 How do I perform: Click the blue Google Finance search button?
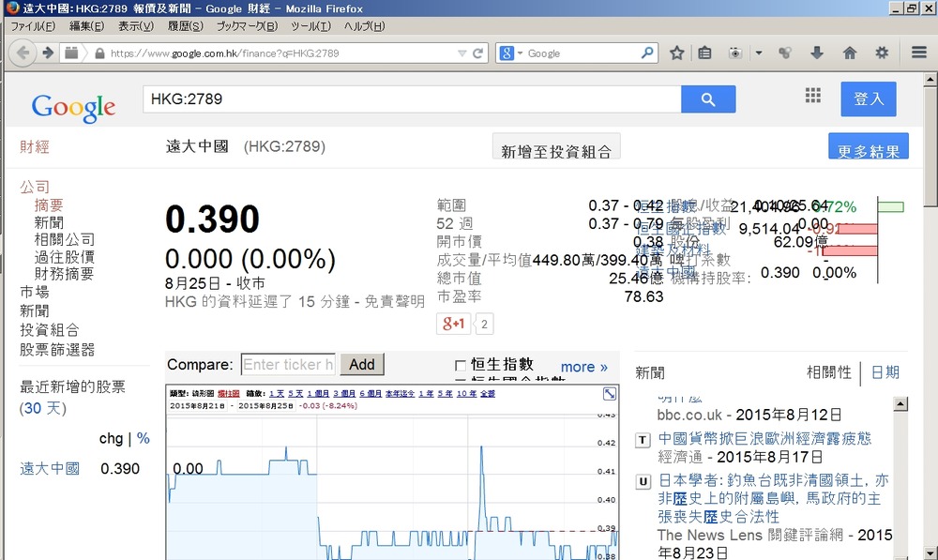(x=708, y=99)
